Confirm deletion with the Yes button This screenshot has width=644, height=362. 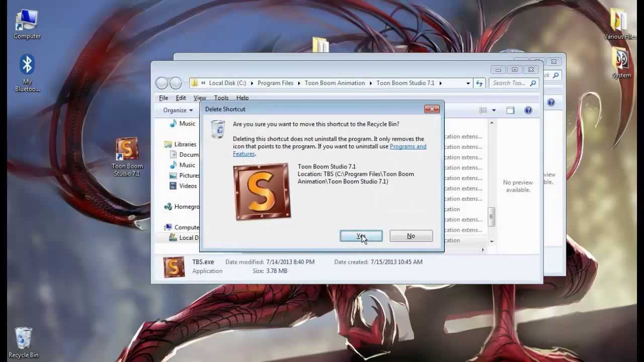pyautogui.click(x=361, y=236)
